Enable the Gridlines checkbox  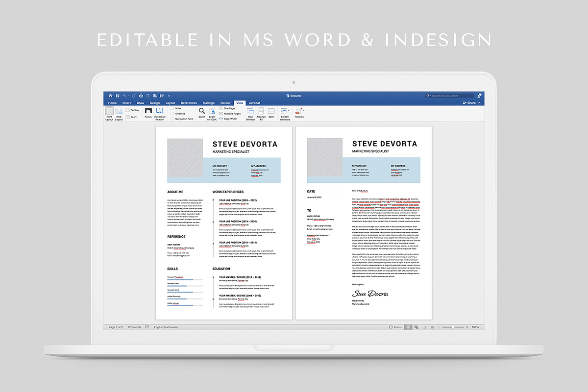coord(172,113)
